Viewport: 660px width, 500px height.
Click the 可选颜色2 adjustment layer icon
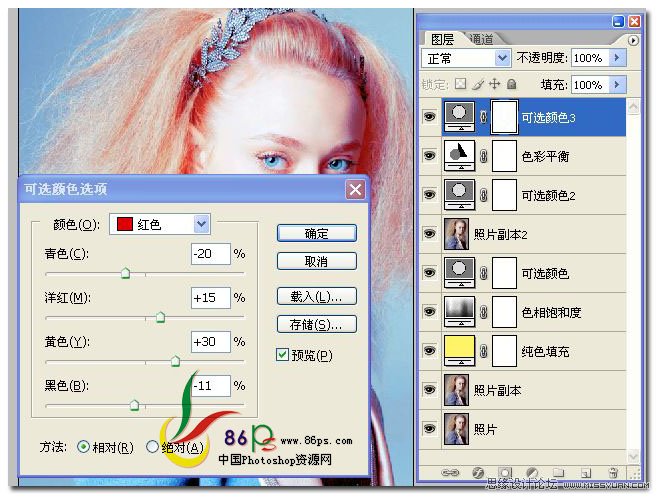point(459,194)
